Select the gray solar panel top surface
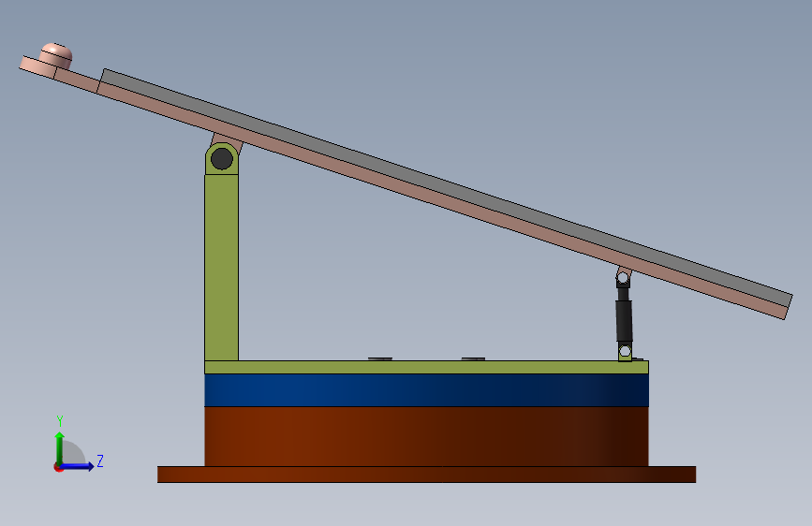Viewport: 812px width, 526px height. [446, 188]
